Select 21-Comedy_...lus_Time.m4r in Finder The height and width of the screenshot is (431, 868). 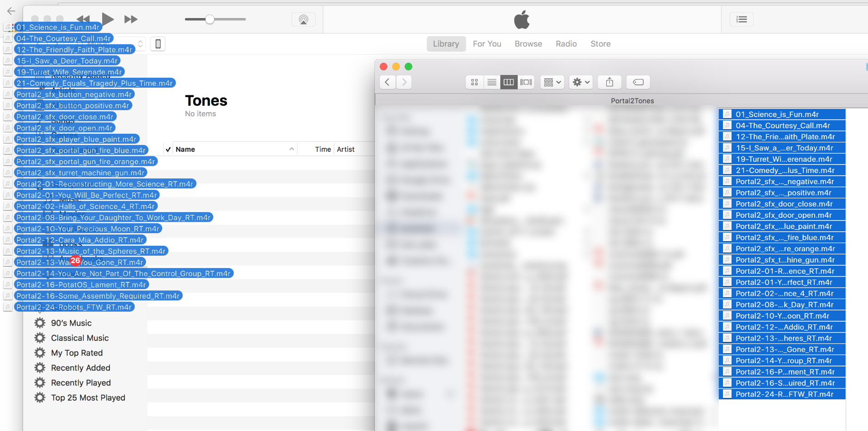click(782, 170)
